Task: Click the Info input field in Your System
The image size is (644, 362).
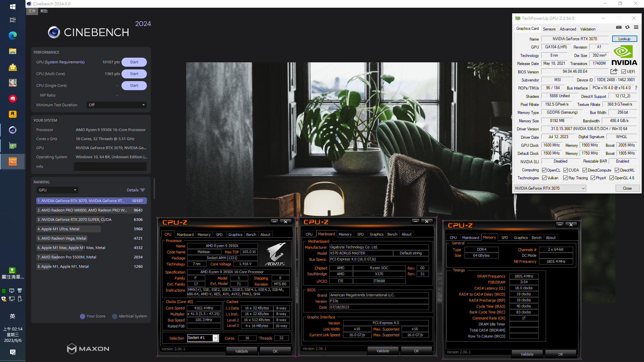Action: pos(110,167)
